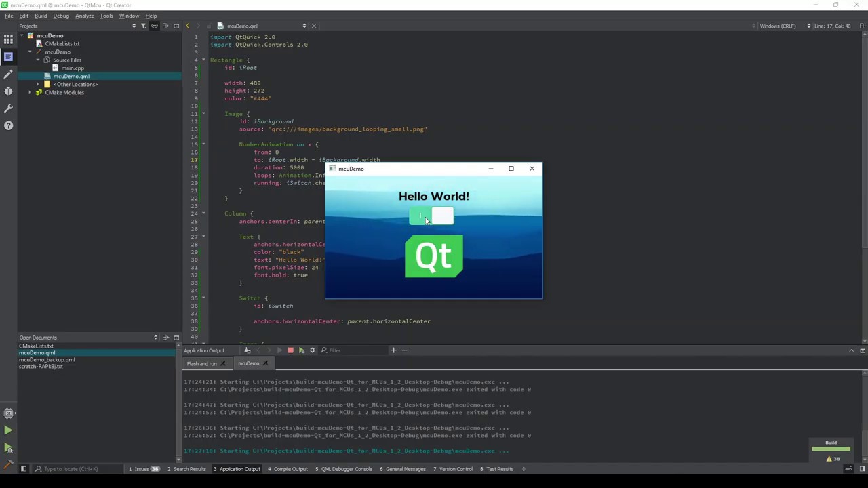Open the QML Debugger Console pane
868x488 pixels.
343,469
